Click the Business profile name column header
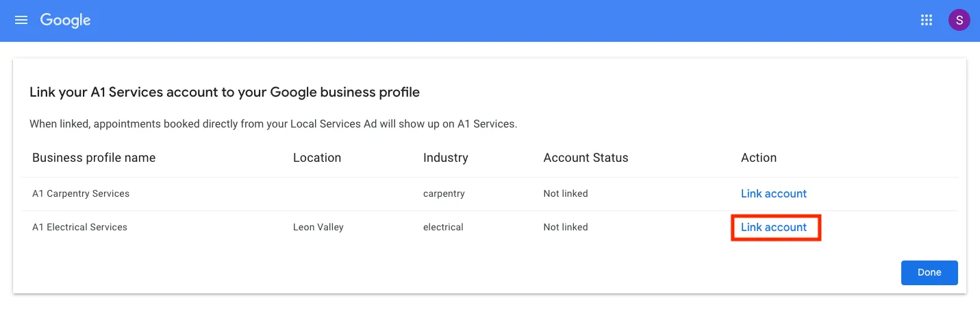Image resolution: width=980 pixels, height=314 pixels. [x=94, y=158]
